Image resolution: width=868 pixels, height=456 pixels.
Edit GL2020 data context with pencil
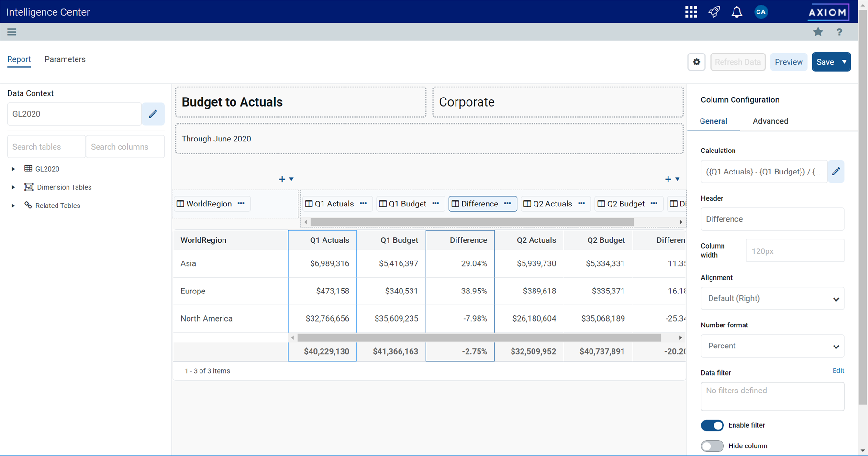[153, 114]
